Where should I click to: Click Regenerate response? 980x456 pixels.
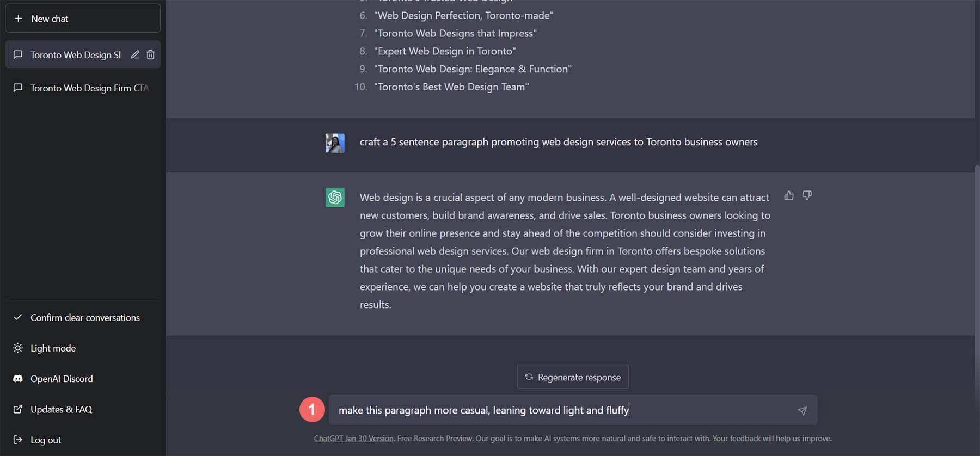point(572,377)
